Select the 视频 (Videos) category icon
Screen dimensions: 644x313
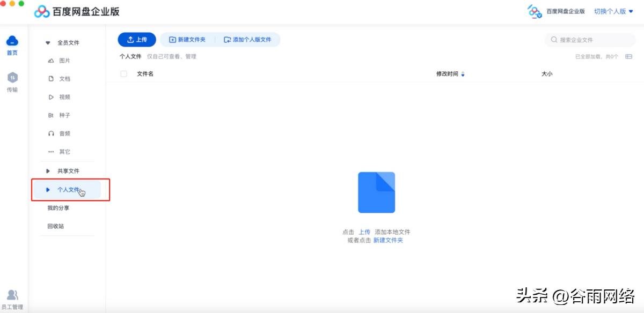pyautogui.click(x=50, y=97)
